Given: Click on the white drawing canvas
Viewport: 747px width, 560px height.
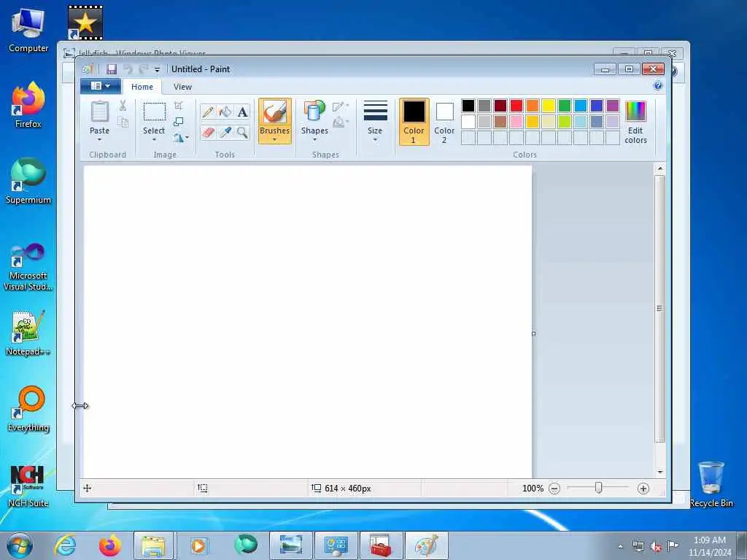Looking at the screenshot, I should click(x=308, y=322).
